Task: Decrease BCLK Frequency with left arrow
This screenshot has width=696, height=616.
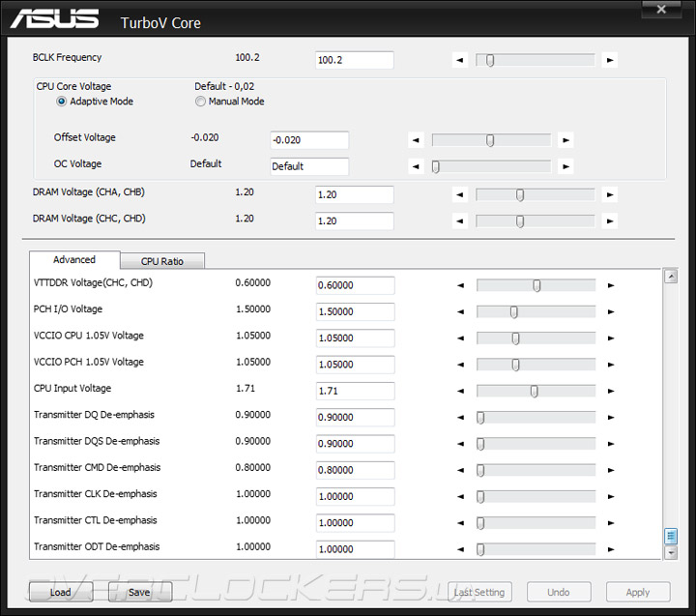Action: pyautogui.click(x=460, y=60)
